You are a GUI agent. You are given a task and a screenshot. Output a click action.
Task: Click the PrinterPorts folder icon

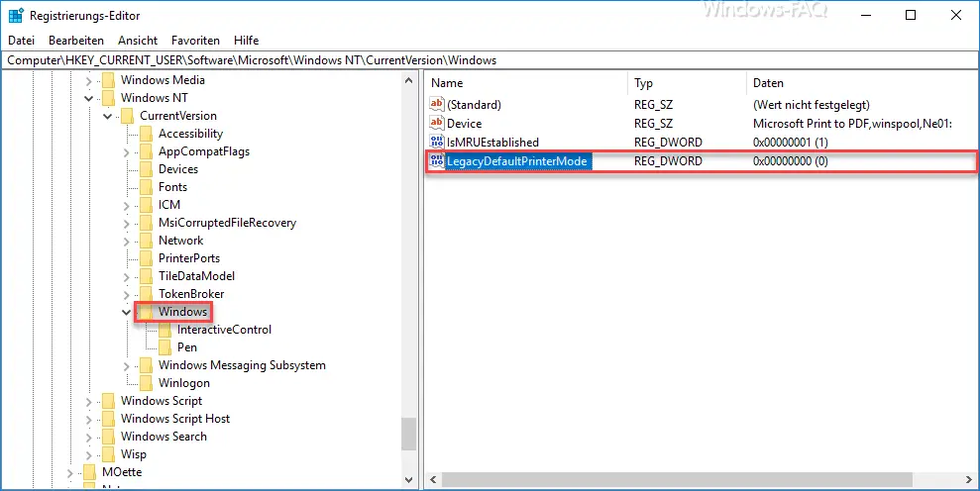[x=146, y=258]
